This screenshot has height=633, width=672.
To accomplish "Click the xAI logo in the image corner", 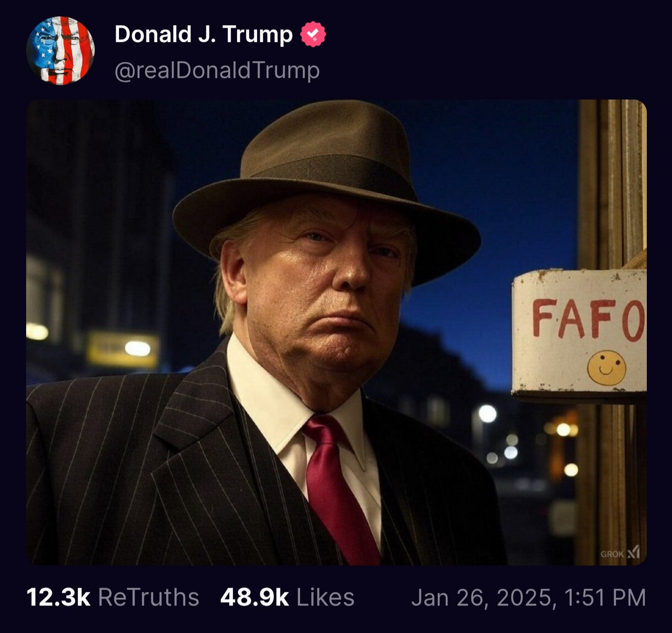I will click(x=633, y=553).
